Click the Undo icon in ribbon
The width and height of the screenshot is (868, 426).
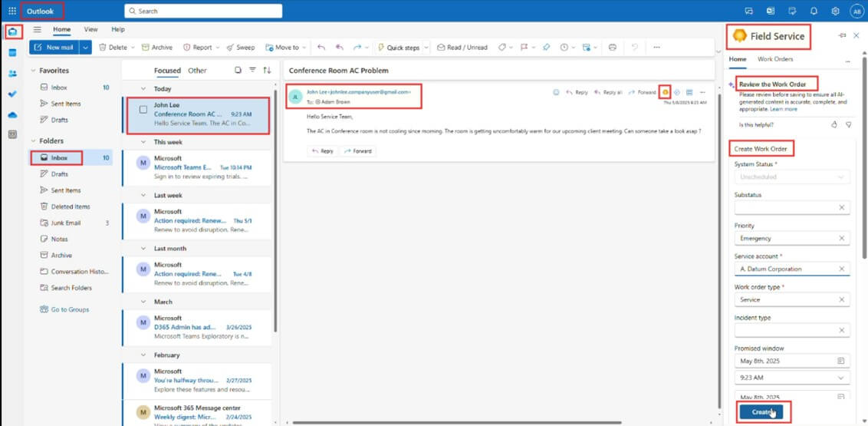pos(635,48)
